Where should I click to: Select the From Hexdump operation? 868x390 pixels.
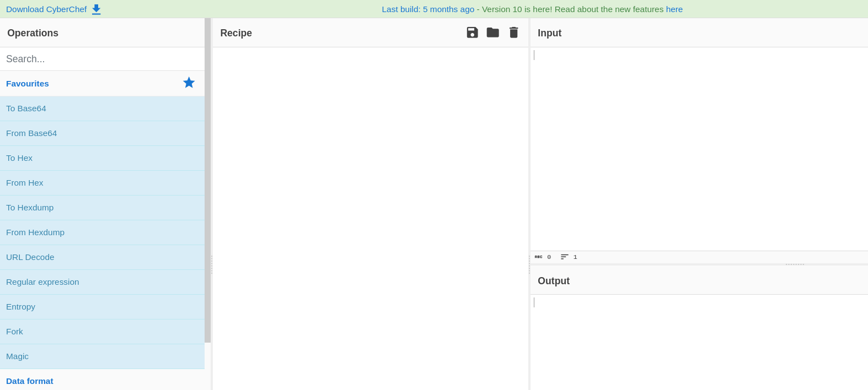pos(102,232)
